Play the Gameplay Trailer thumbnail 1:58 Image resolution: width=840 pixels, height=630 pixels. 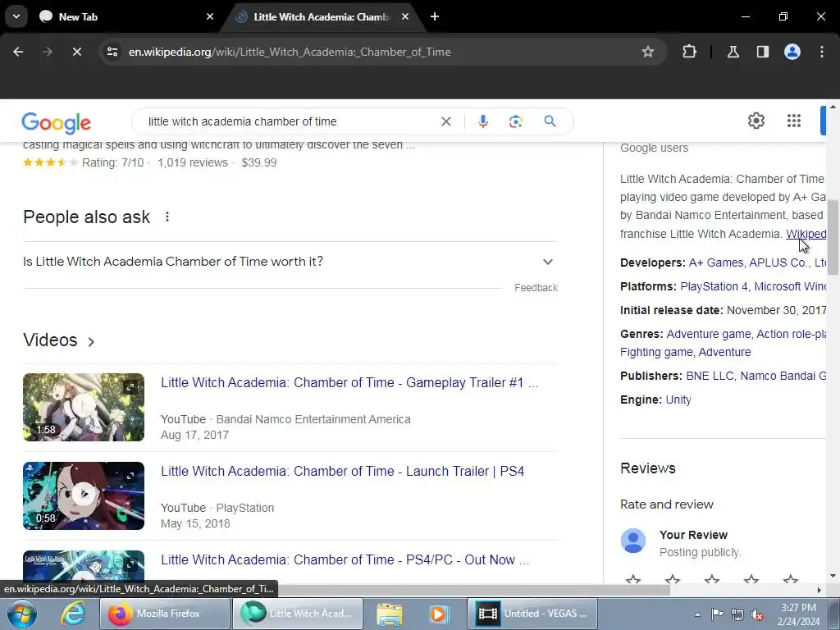(x=84, y=407)
